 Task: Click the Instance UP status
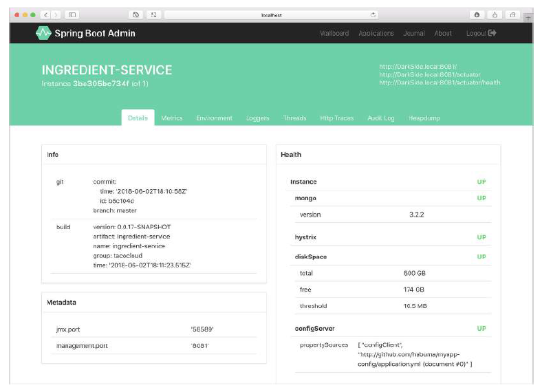481,182
